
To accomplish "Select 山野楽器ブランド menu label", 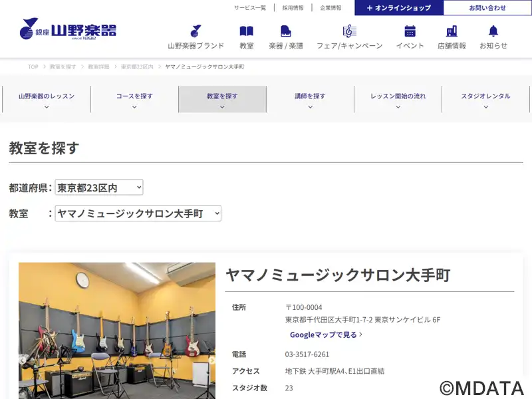I will click(196, 46).
